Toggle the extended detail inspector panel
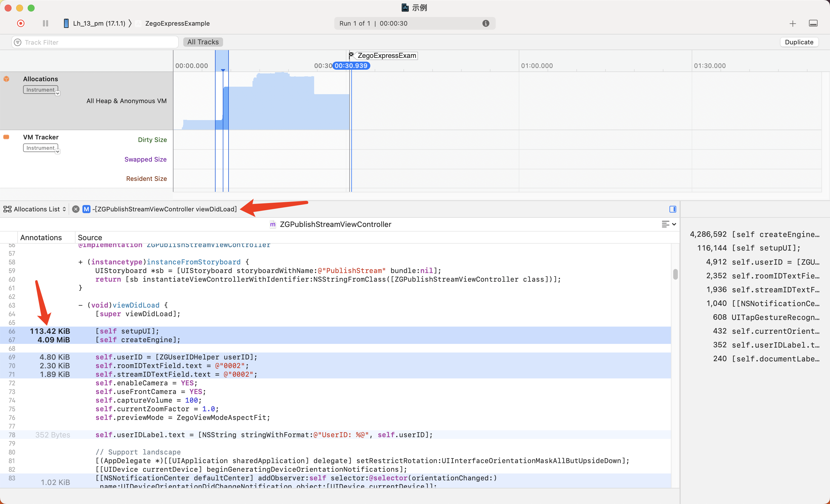 [x=672, y=209]
